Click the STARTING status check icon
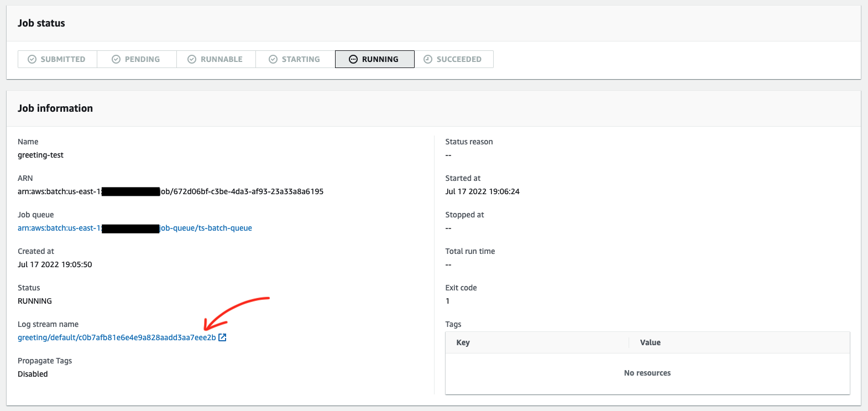Screen dimensions: 868x411 tap(273, 59)
